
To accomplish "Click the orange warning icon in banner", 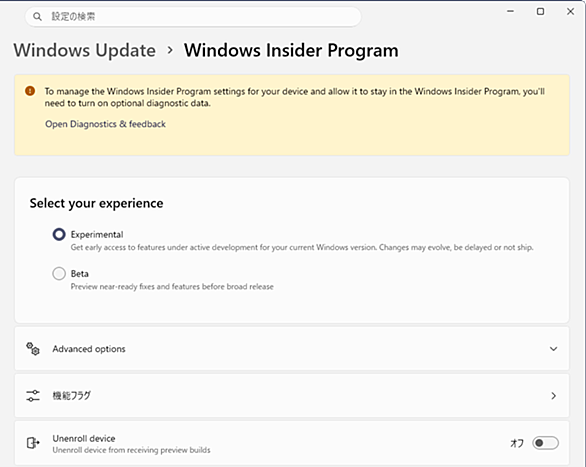I will pos(30,91).
